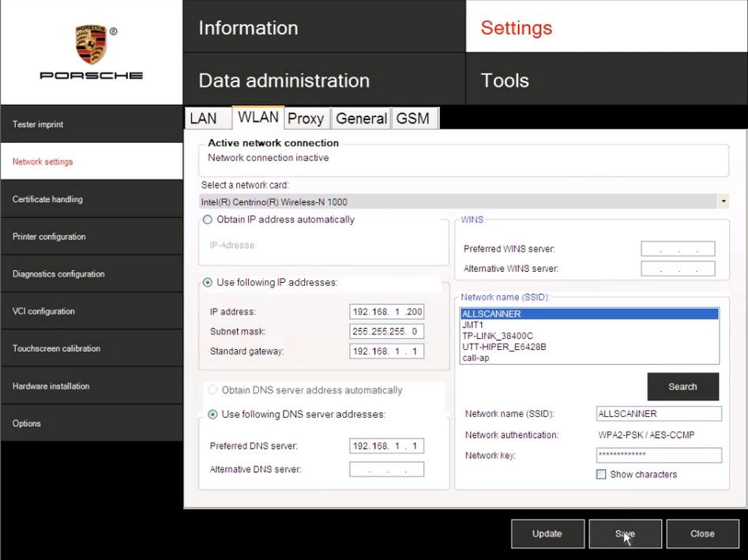Go to the GSM tab
This screenshot has height=560, width=748.
pyautogui.click(x=412, y=118)
